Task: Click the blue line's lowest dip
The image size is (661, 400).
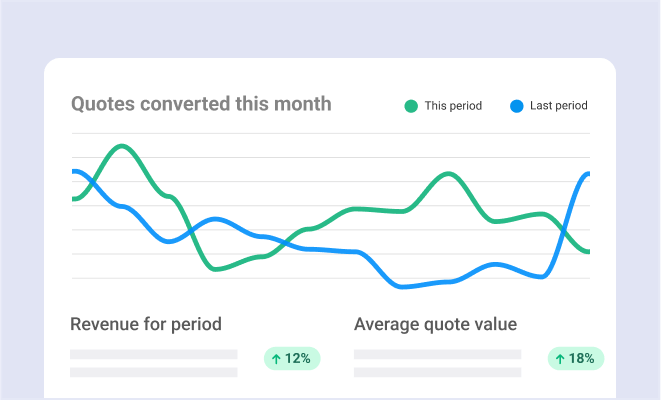Action: click(405, 287)
